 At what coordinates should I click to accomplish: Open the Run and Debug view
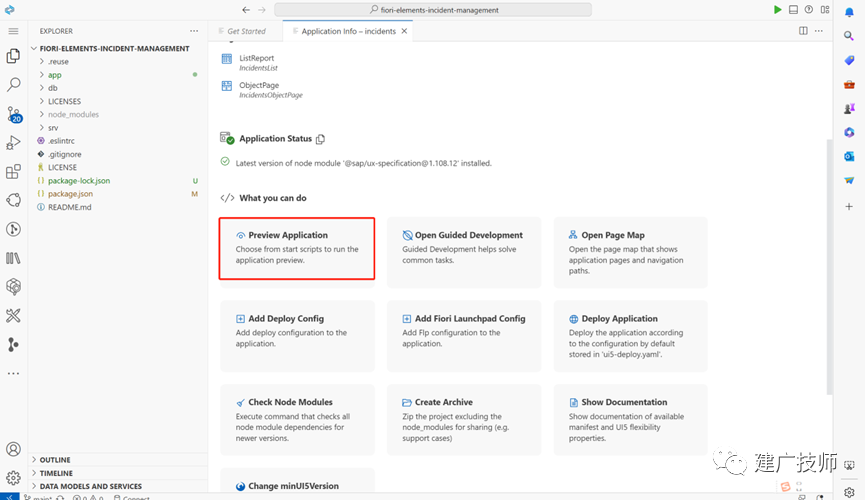(13, 142)
